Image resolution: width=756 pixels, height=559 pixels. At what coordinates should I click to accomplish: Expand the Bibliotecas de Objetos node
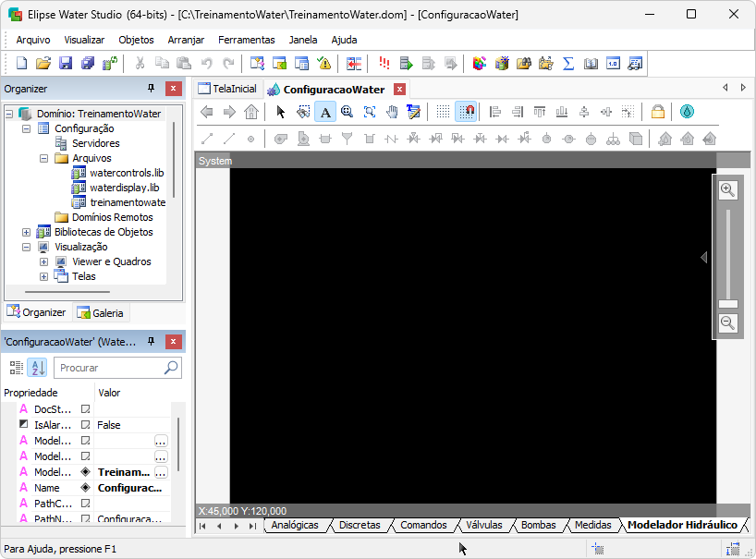click(x=27, y=232)
